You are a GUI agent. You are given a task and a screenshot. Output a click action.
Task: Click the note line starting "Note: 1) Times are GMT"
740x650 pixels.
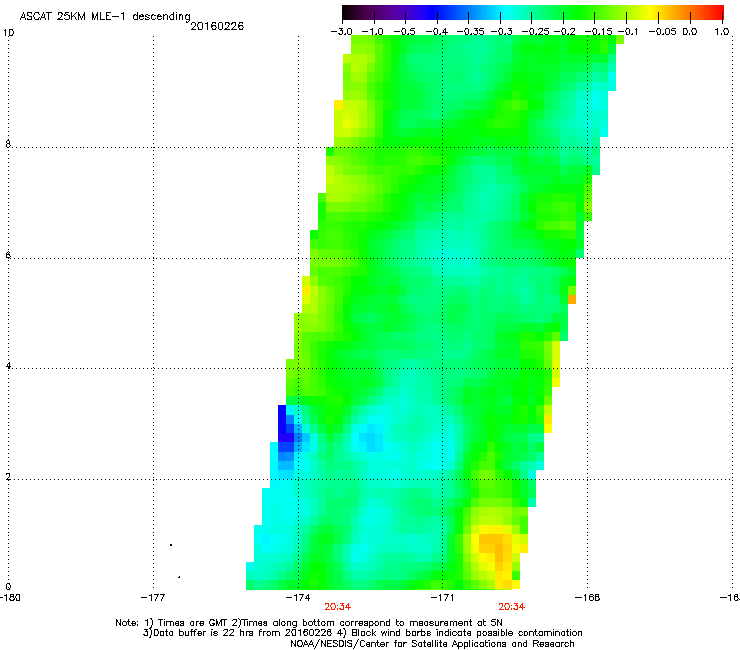tap(309, 623)
